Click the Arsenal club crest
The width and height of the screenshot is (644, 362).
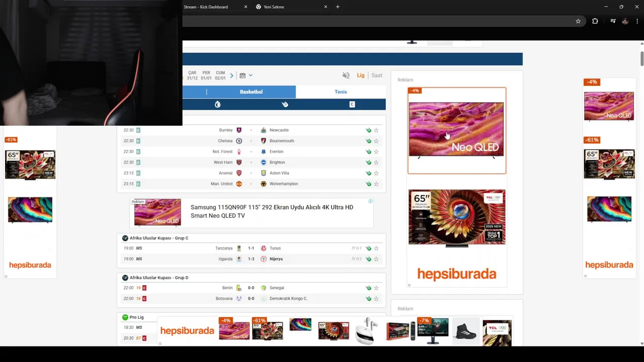coord(239,173)
